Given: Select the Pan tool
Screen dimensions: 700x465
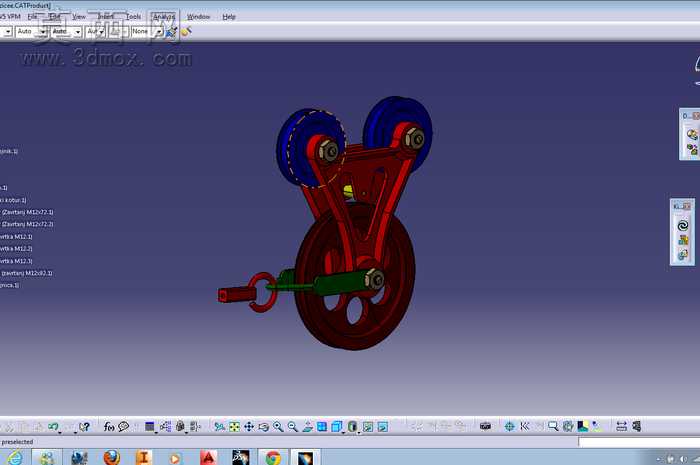Looking at the screenshot, I should pyautogui.click(x=249, y=427).
